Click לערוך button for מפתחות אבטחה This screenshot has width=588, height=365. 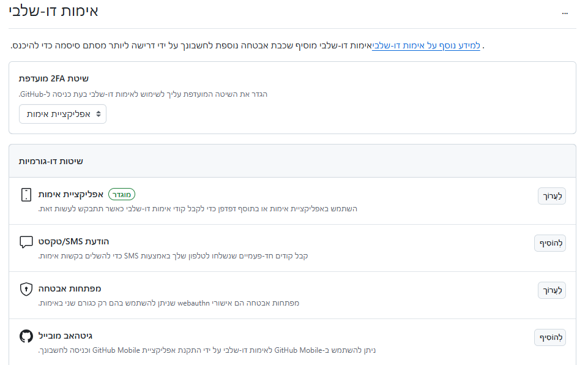(552, 290)
